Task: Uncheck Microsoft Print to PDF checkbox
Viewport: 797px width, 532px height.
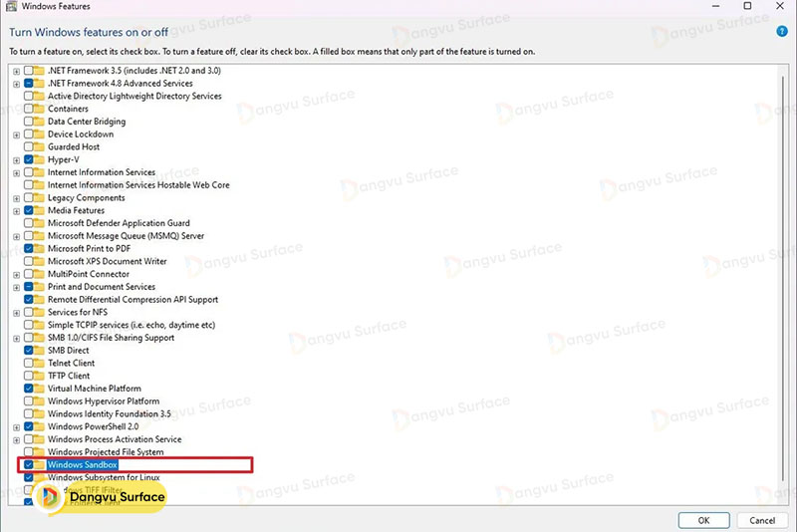Action: pyautogui.click(x=29, y=248)
